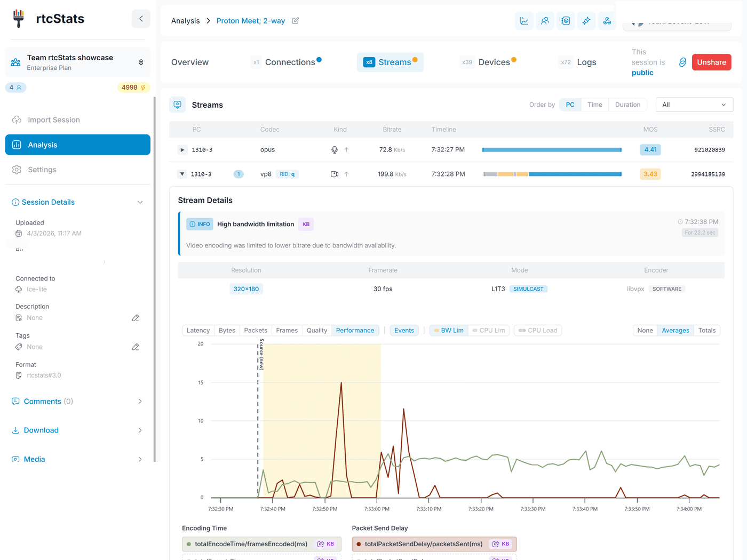Click the Settings gear icon in sidebar
The image size is (747, 560).
click(17, 170)
